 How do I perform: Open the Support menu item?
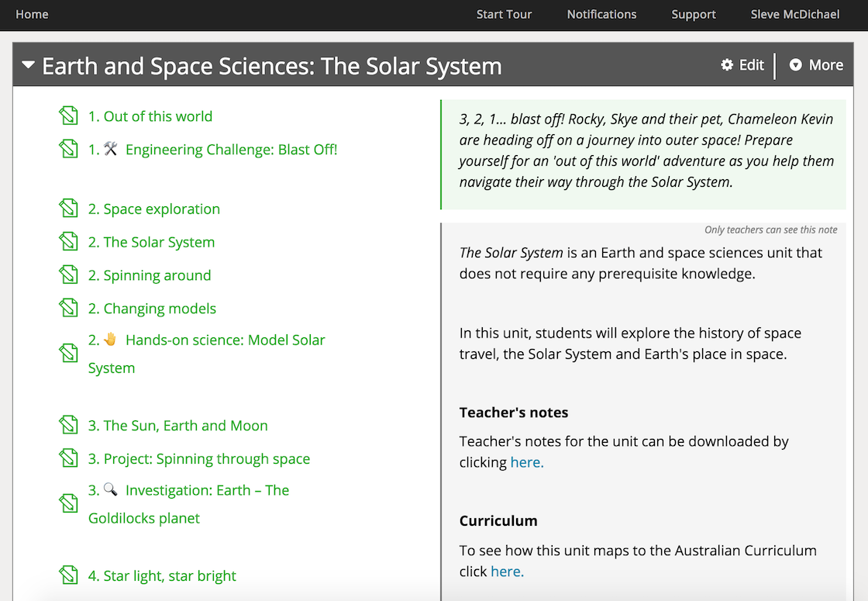[x=694, y=15]
